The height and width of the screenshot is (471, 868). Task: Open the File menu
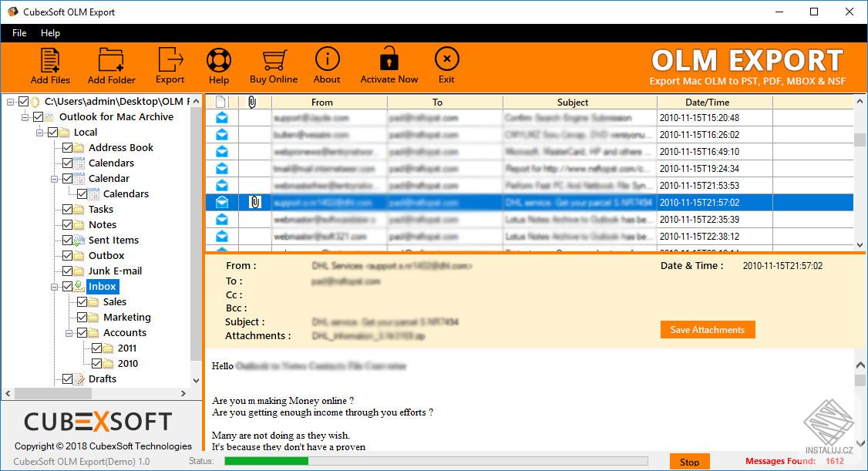click(x=19, y=33)
